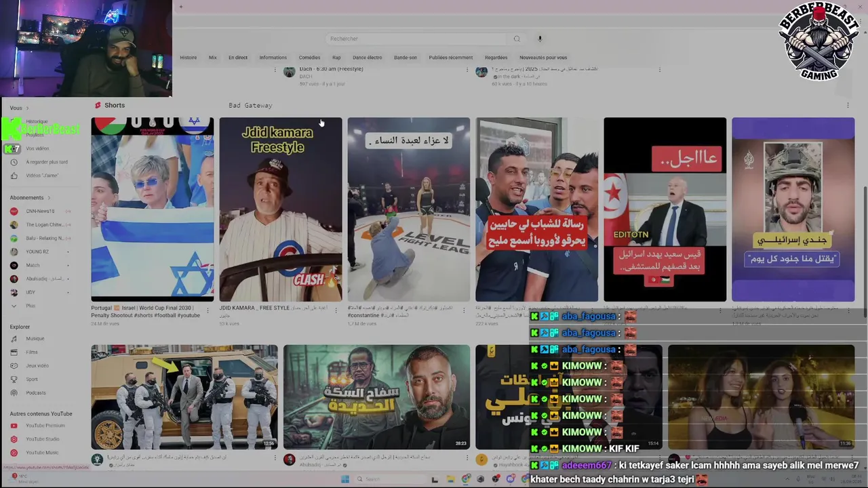Play the soldier in helmet short
The image size is (868, 488).
click(x=793, y=209)
